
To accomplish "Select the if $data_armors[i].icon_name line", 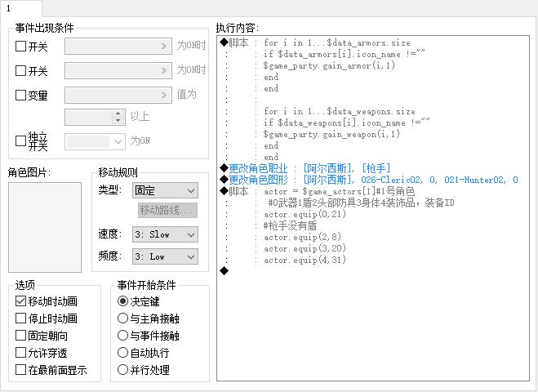I will (345, 54).
